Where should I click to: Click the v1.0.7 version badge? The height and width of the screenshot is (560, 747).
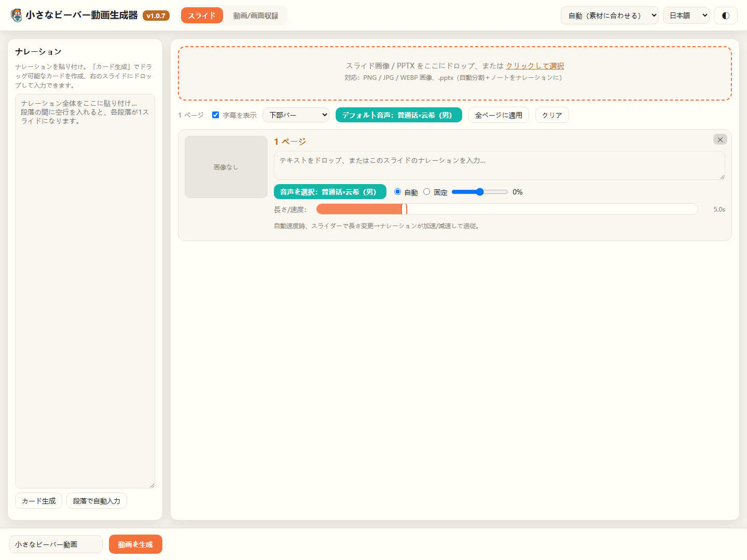point(156,16)
